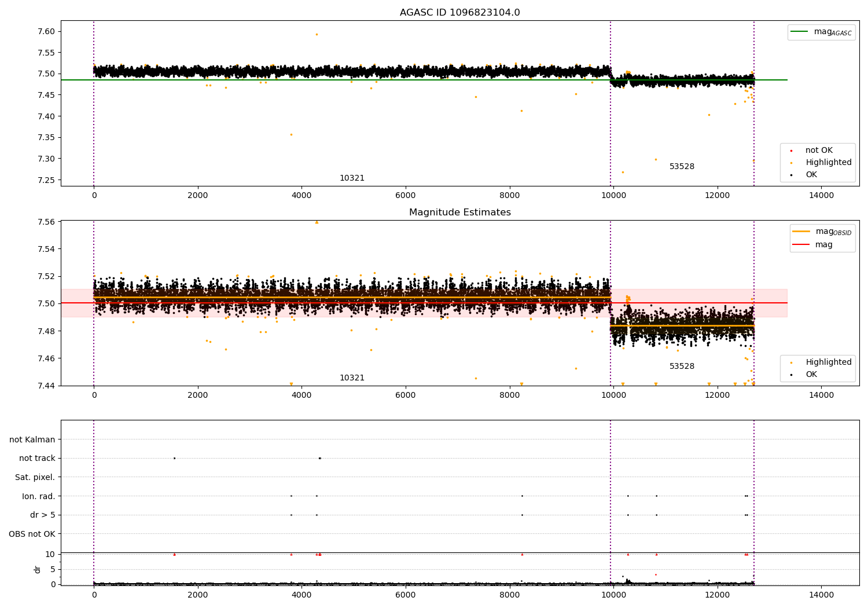
Task: Click the mag OBSID legend label
Action: (x=833, y=232)
